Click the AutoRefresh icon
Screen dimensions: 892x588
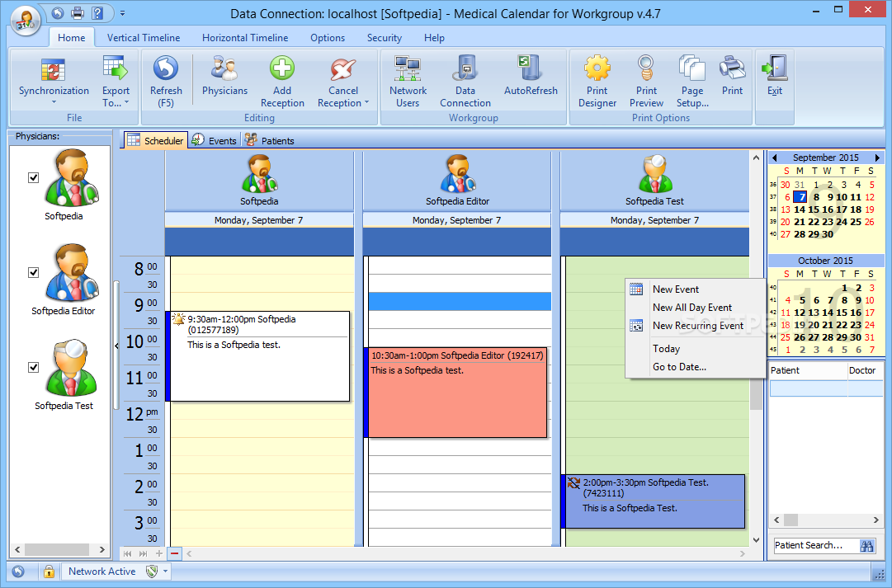tap(531, 68)
